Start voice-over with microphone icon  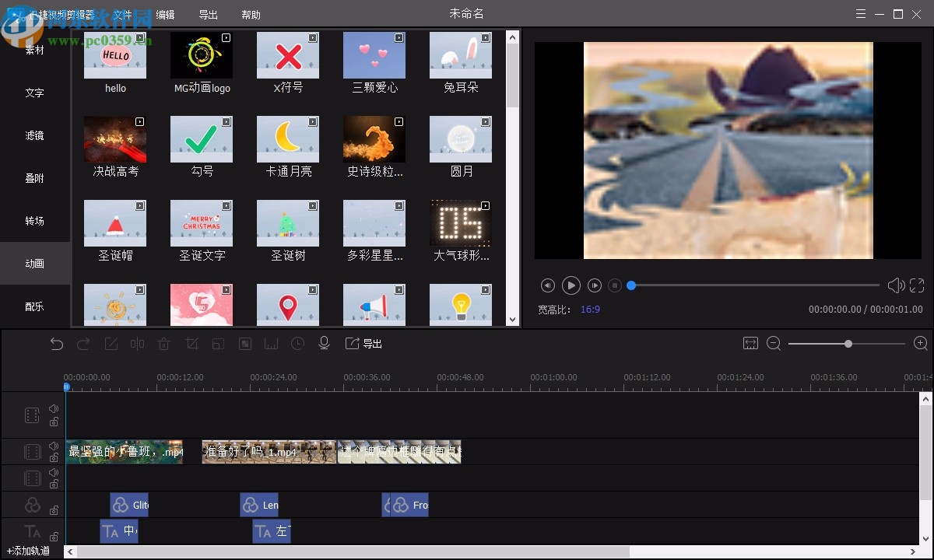(325, 343)
